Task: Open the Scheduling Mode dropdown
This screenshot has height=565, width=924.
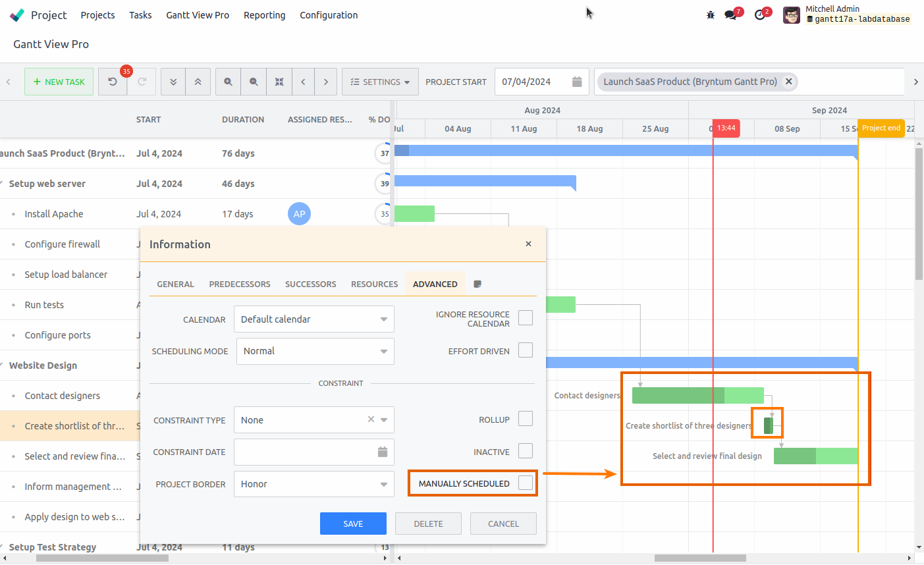Action: (x=315, y=351)
